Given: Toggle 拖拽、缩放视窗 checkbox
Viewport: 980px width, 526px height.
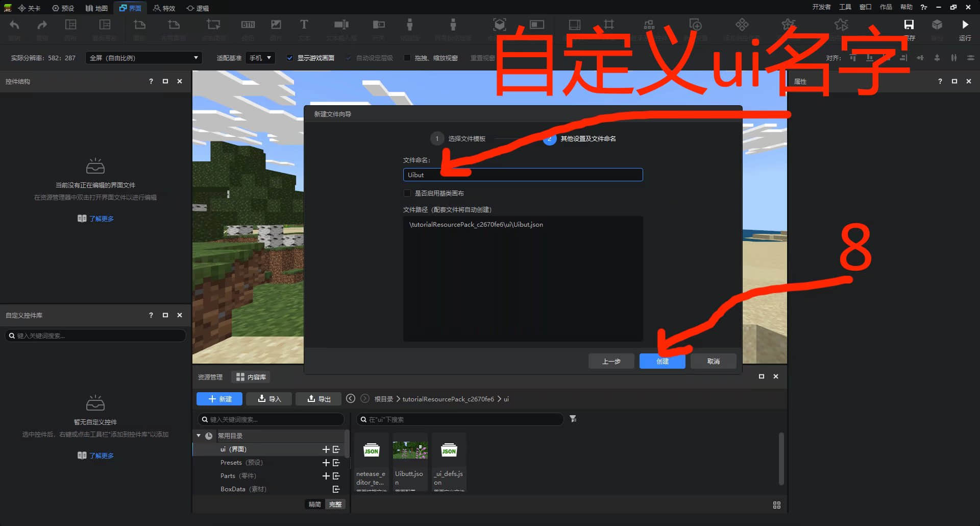Looking at the screenshot, I should pos(407,58).
